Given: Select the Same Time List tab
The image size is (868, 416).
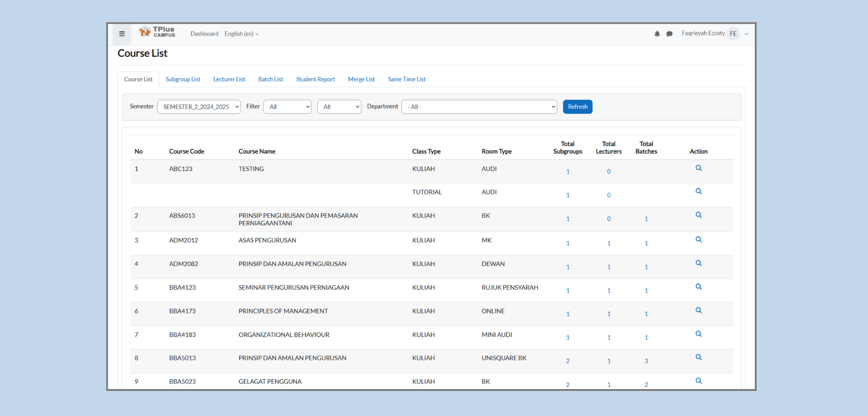Looking at the screenshot, I should tap(406, 79).
